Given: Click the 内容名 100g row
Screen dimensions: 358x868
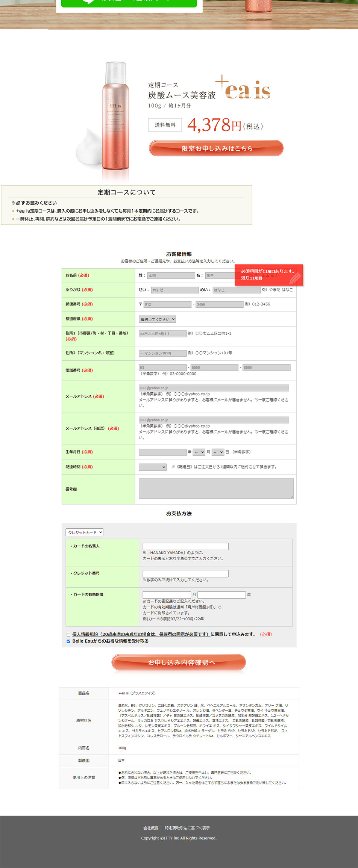Looking at the screenshot, I should point(179,748).
